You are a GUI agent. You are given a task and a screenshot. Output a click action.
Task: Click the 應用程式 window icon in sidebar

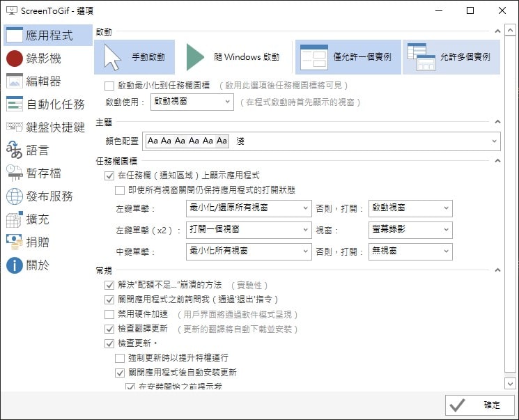pos(15,35)
